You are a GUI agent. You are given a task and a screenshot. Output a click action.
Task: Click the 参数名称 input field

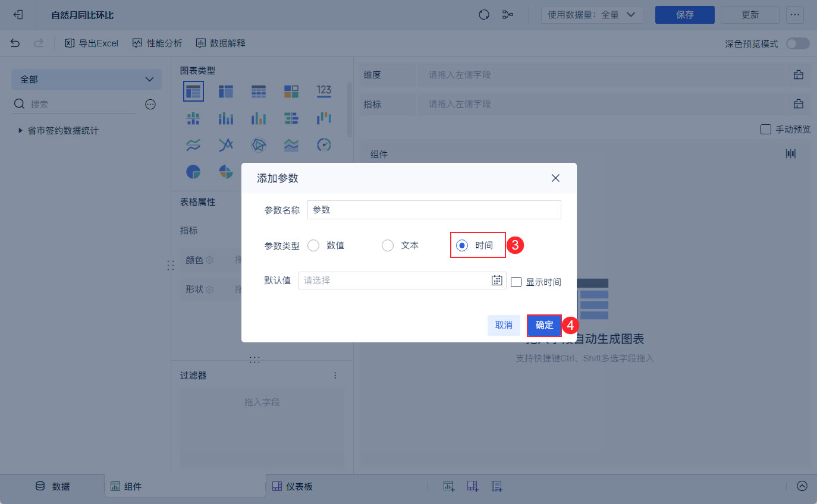point(434,210)
